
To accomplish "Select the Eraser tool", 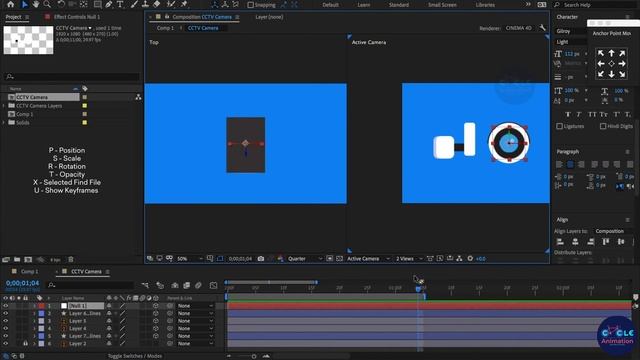I will [157, 4].
